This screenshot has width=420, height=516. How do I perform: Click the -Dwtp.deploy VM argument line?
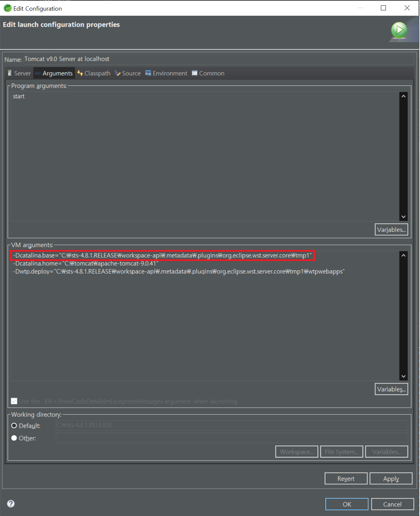179,271
